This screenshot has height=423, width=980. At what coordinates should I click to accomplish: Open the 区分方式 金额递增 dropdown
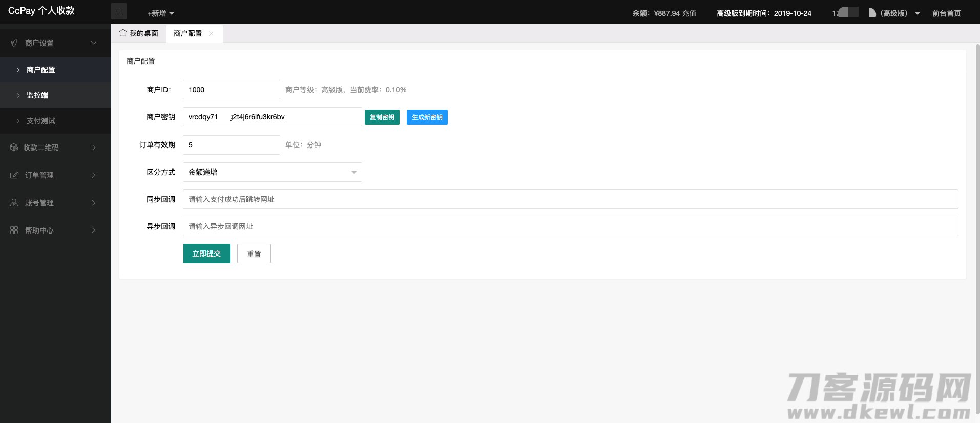click(x=272, y=172)
